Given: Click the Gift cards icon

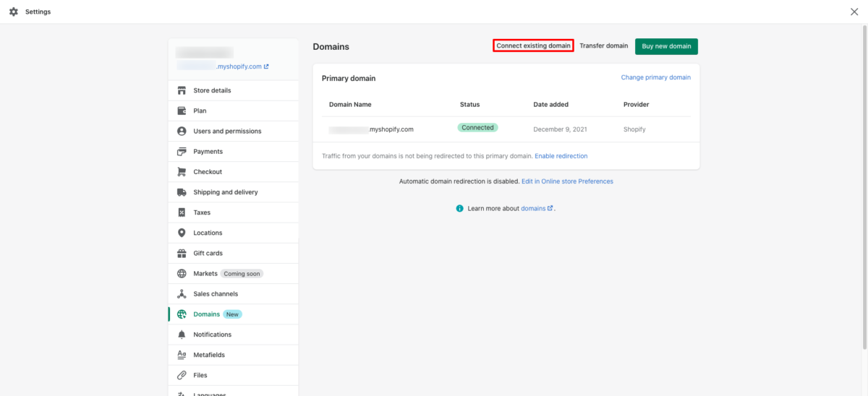Looking at the screenshot, I should coord(182,253).
